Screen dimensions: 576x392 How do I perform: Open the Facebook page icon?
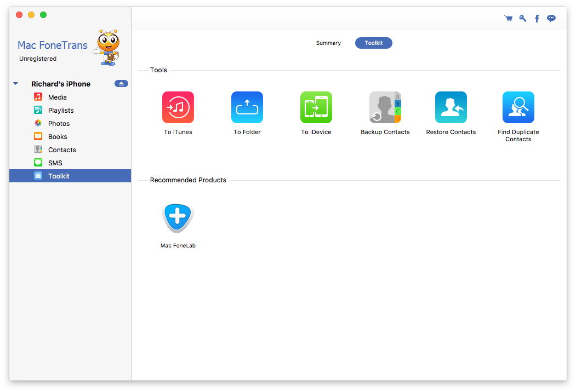tap(537, 19)
